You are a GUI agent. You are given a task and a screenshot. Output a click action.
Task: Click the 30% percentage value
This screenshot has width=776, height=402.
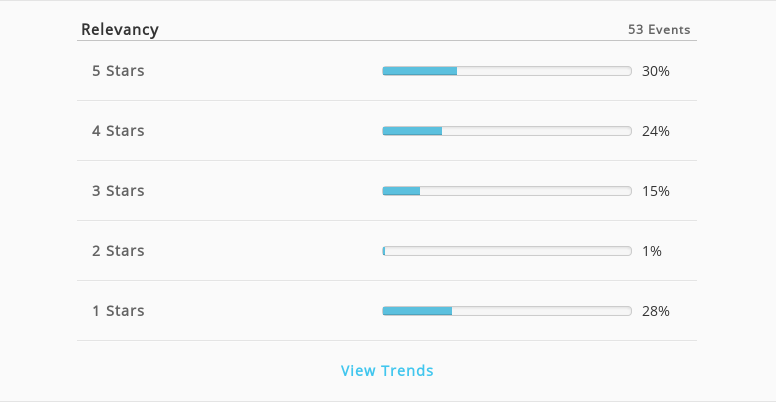[x=656, y=71]
